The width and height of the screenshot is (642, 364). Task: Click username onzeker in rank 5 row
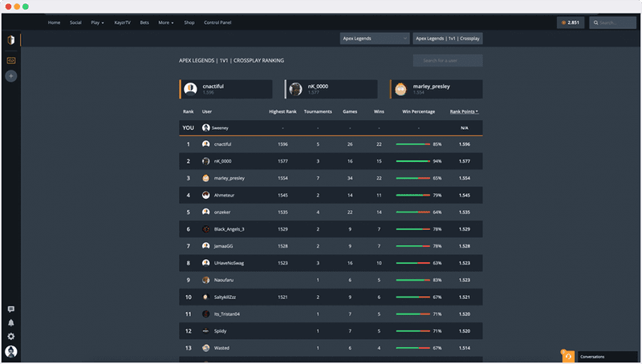pos(222,212)
